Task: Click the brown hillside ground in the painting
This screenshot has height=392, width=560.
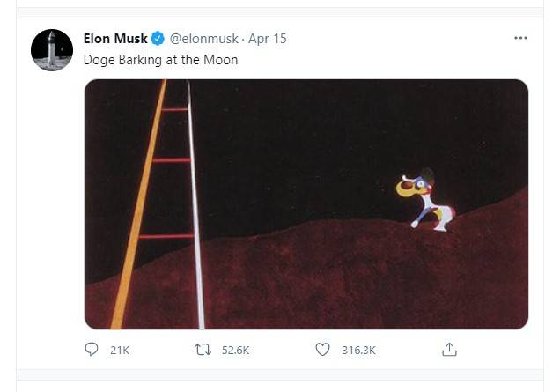Action: [352, 282]
